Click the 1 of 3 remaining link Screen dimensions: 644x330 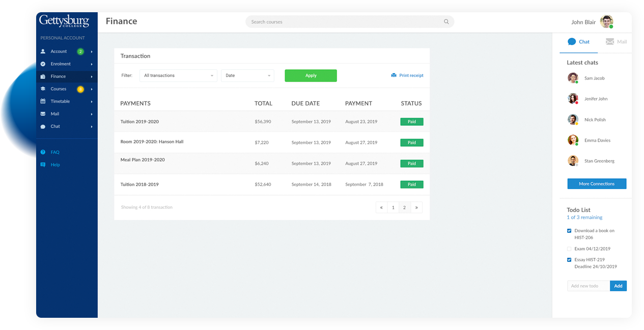pos(584,217)
